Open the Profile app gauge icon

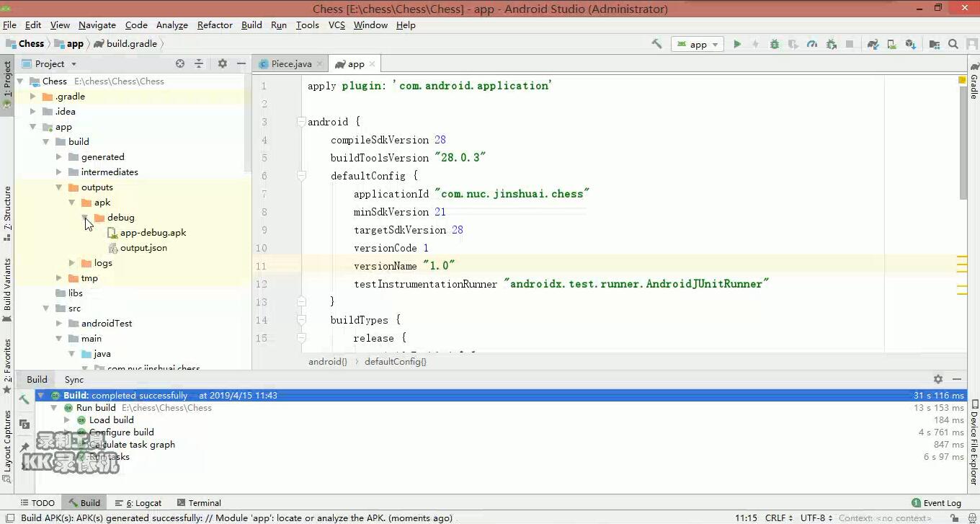(x=812, y=44)
